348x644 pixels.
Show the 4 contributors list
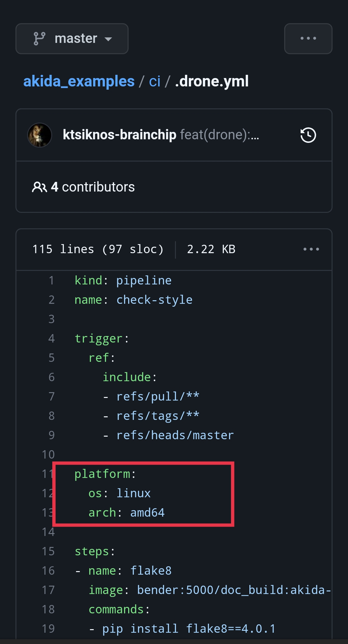(x=93, y=187)
